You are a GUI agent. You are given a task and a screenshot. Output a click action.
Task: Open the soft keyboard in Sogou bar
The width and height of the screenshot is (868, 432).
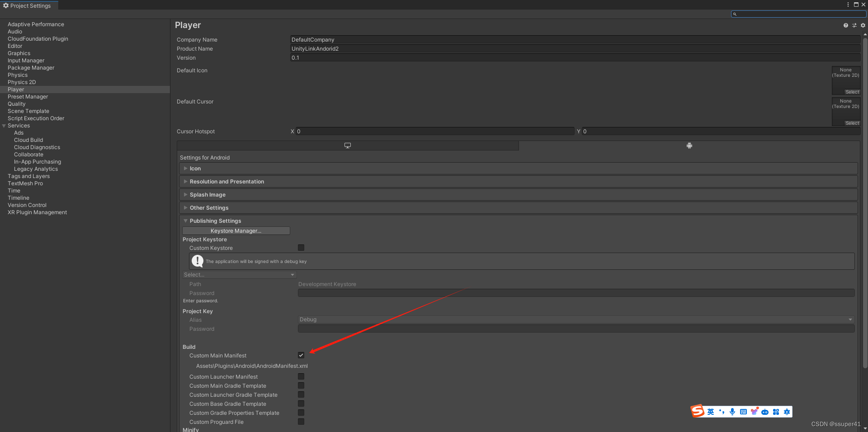tap(743, 412)
